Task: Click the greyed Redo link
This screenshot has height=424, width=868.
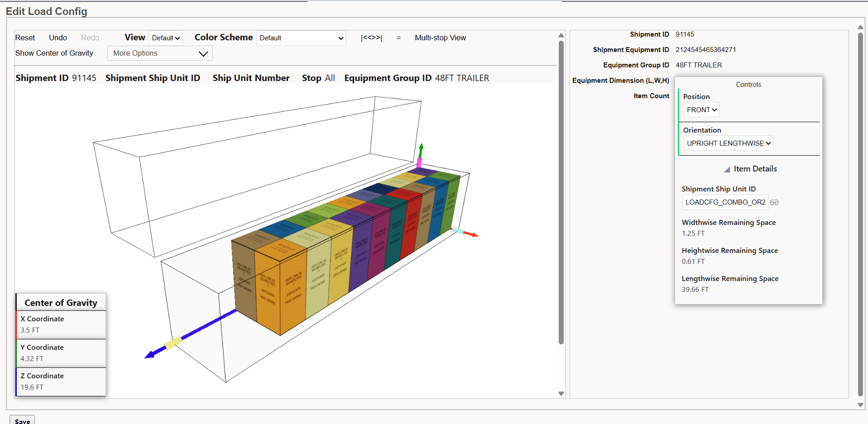Action: tap(90, 38)
